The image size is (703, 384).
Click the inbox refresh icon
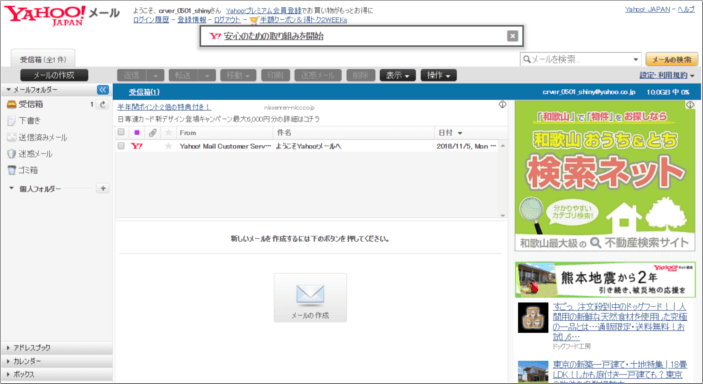[103, 105]
